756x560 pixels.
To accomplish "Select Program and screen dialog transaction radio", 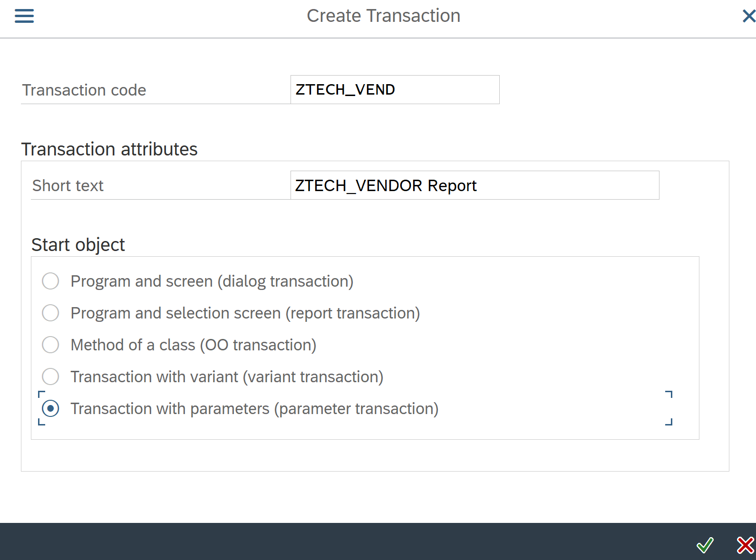I will coord(50,281).
